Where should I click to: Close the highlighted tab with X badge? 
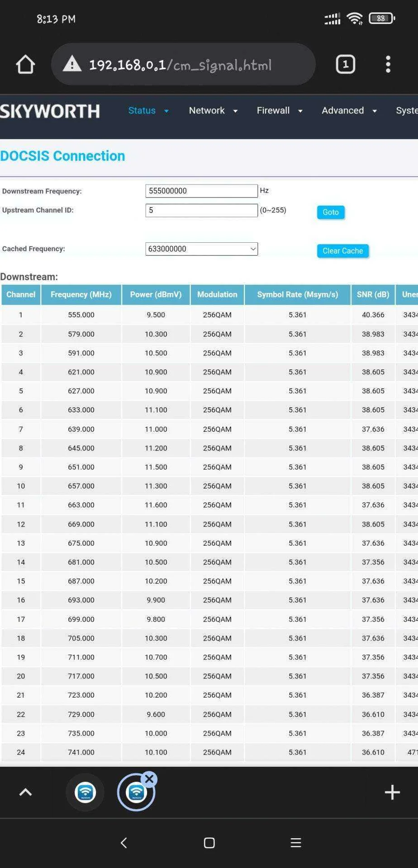click(149, 779)
